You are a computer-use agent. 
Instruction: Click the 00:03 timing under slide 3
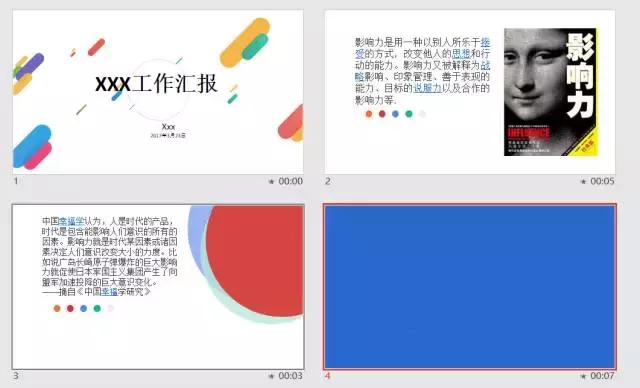tap(291, 376)
